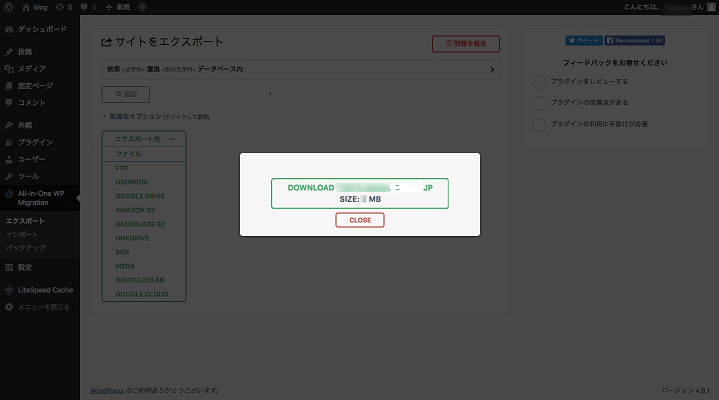Click the 外観 appearance brush icon
The width and height of the screenshot is (719, 400).
coord(9,125)
